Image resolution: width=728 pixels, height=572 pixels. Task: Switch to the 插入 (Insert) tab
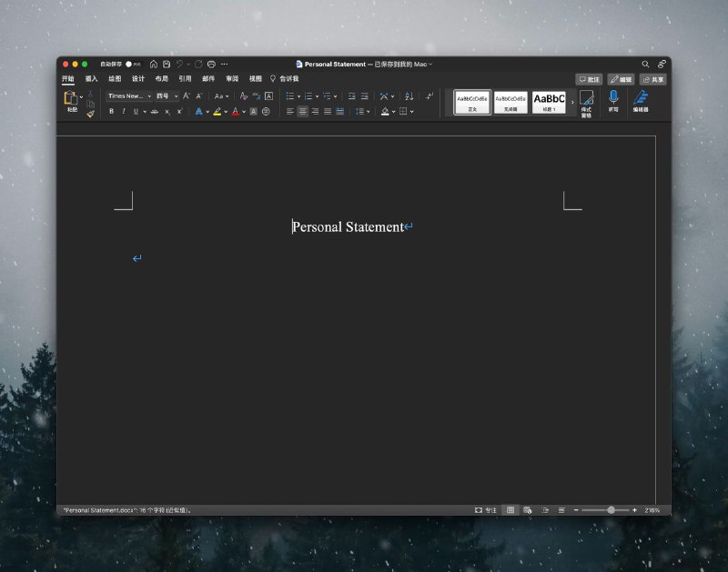tap(91, 79)
